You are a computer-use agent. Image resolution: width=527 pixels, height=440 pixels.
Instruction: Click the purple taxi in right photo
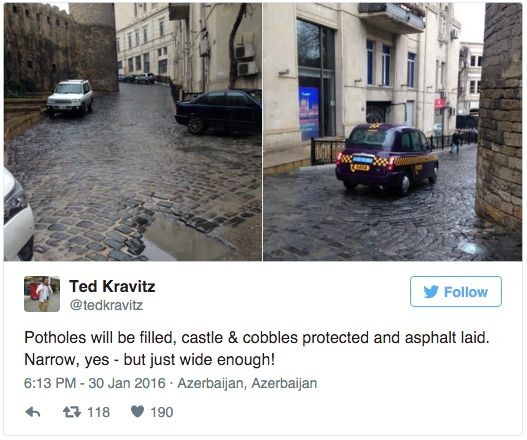[x=387, y=159]
